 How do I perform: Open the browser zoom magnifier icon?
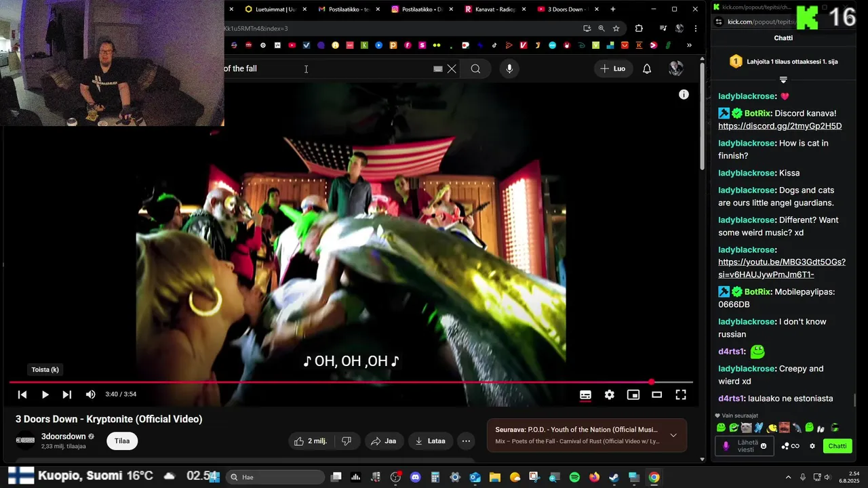[601, 28]
